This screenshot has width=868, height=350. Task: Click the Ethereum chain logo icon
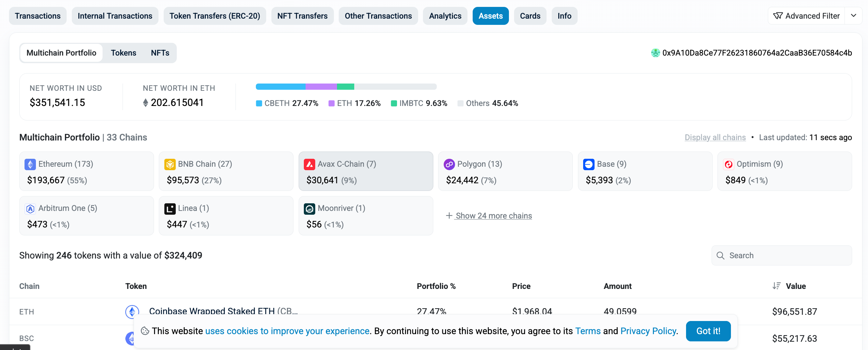coord(30,164)
